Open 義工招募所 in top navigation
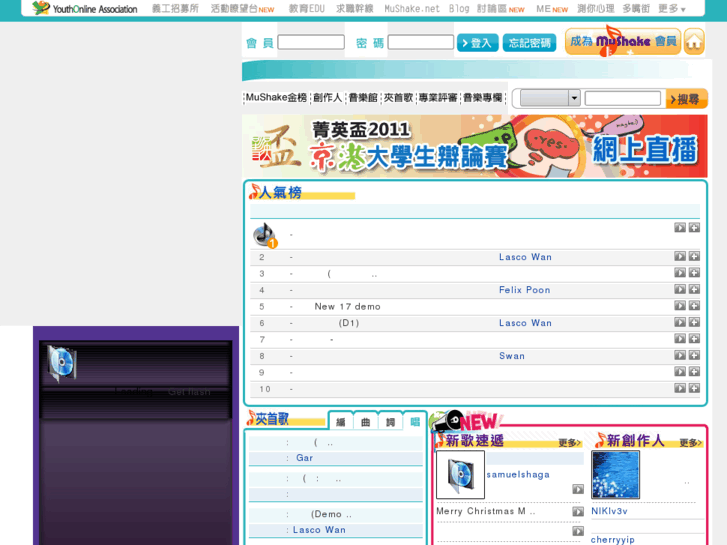The height and width of the screenshot is (545, 727). pos(175,8)
